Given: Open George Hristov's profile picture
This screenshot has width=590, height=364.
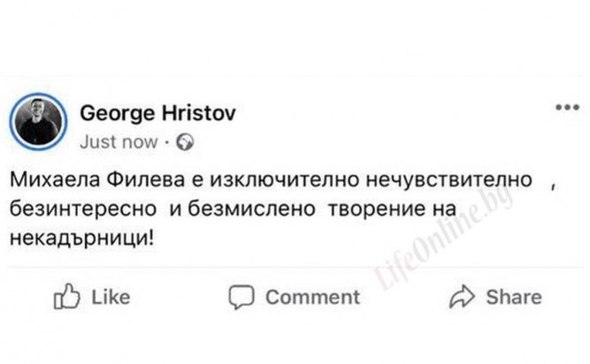Looking at the screenshot, I should coord(40,124).
